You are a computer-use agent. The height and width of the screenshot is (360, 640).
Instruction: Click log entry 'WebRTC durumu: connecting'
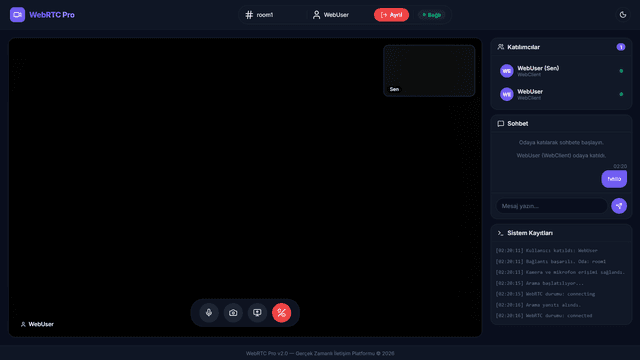[545, 294]
